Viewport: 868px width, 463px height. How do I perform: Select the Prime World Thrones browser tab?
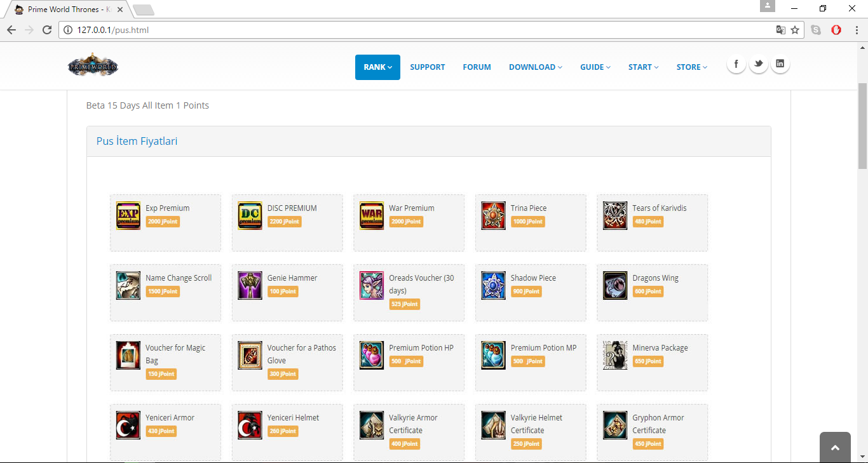(x=67, y=10)
